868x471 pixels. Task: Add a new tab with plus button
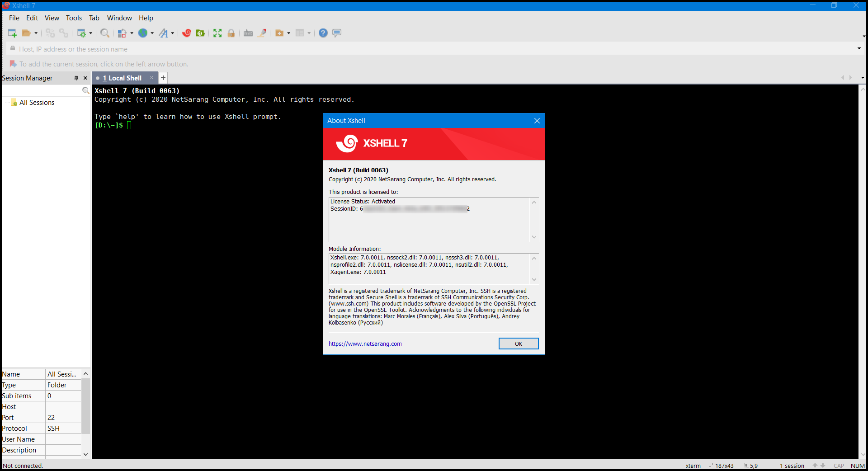click(x=163, y=78)
